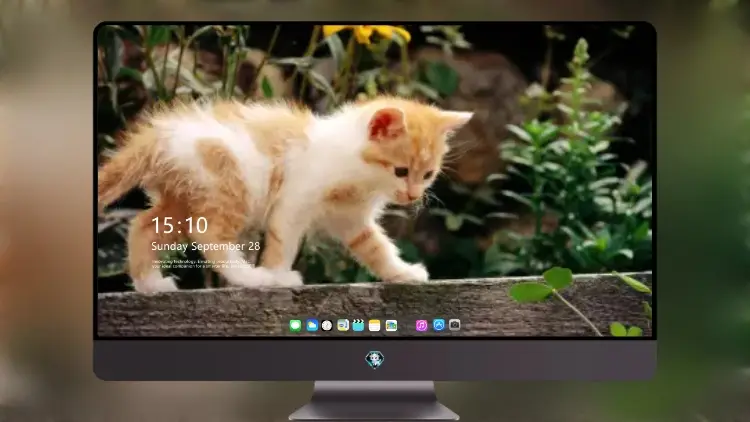Open the green Messages app in the dock
Screen dimensions: 750x422
(x=296, y=325)
